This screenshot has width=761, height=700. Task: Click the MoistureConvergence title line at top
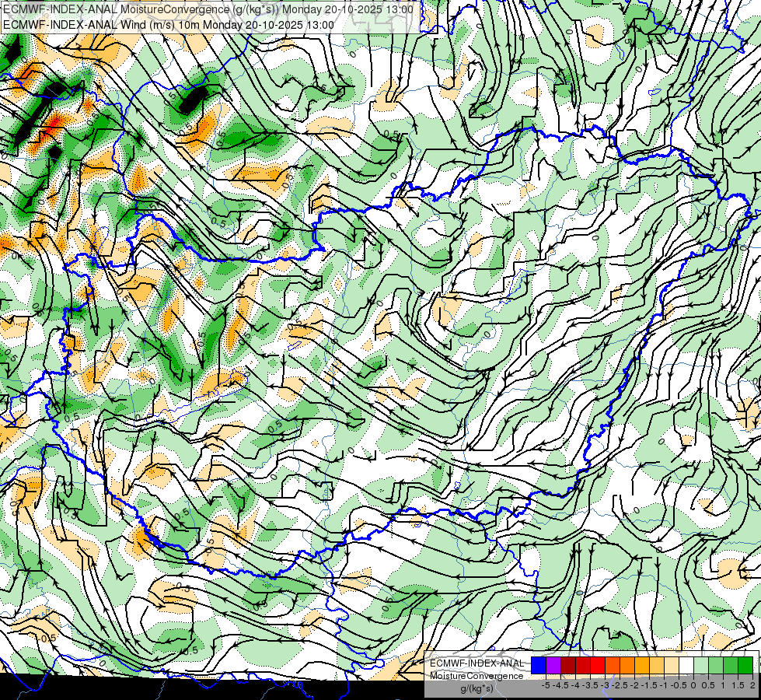click(x=208, y=9)
